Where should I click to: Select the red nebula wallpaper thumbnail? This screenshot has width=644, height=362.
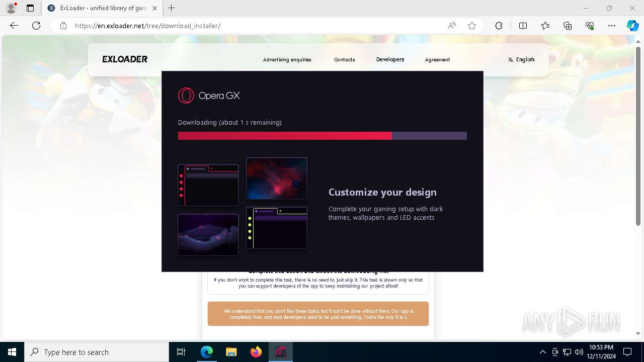coord(276,178)
